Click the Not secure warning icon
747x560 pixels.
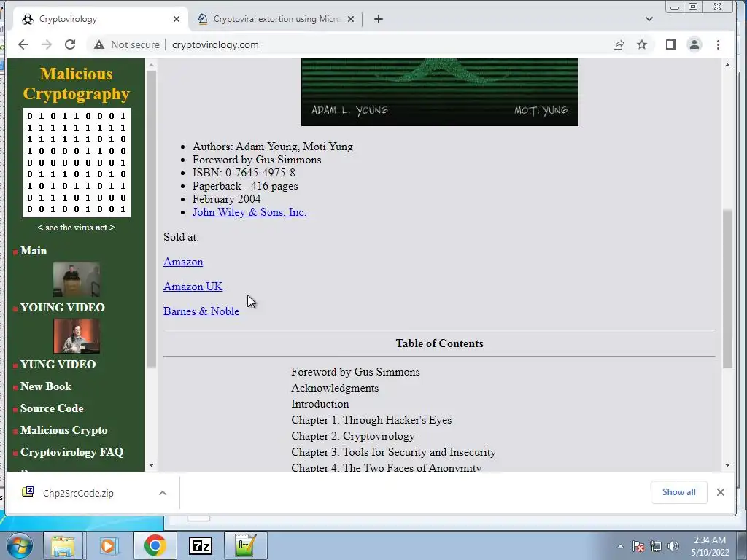(x=99, y=44)
